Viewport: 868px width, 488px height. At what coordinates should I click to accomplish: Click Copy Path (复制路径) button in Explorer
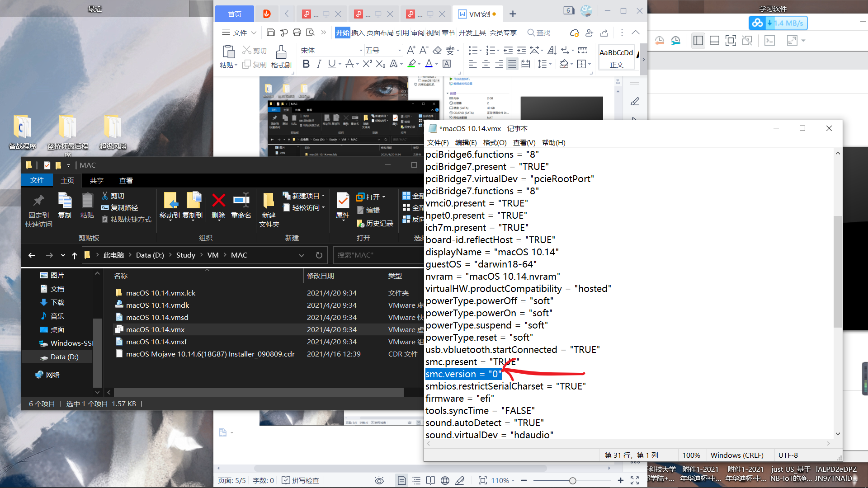pos(120,207)
